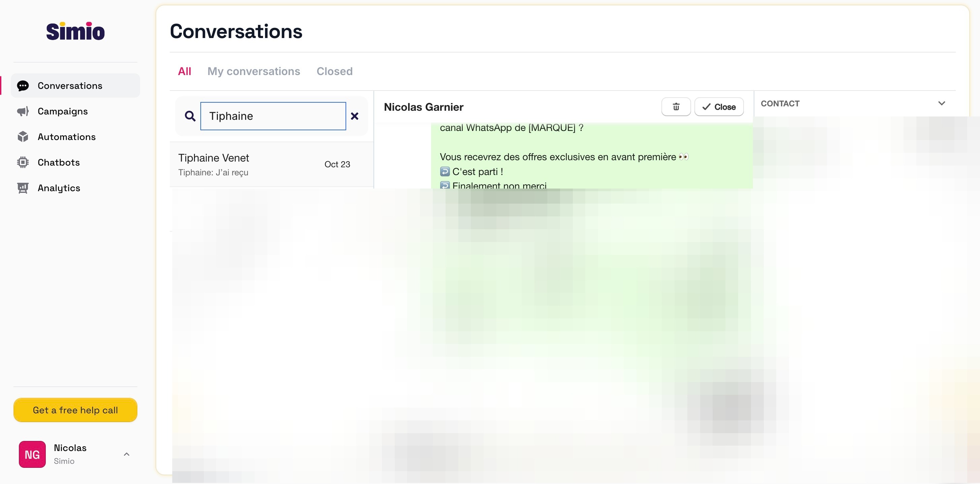Switch to the Closed tab
Viewport: 980px width, 484px height.
[x=334, y=71]
